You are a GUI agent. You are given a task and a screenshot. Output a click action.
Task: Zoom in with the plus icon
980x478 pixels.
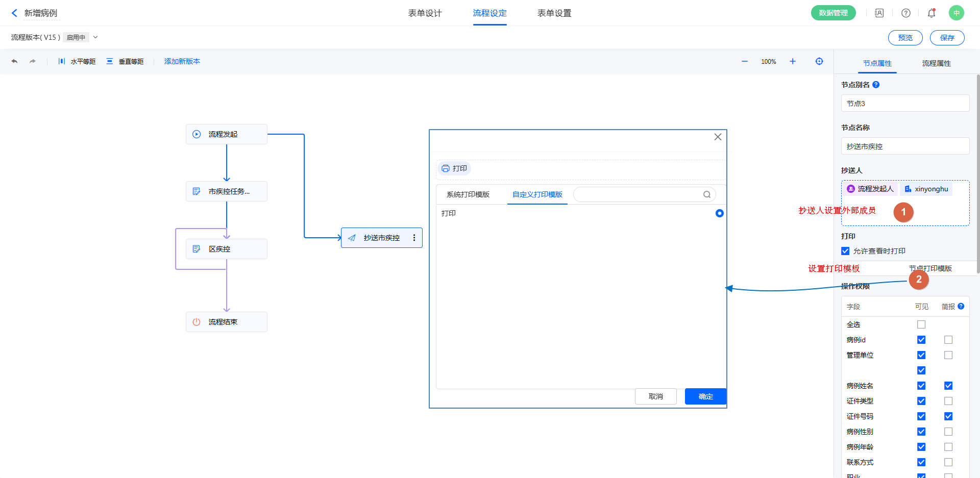pos(793,61)
